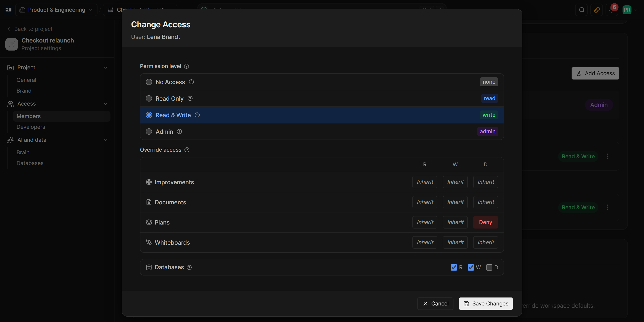Uncheck the Databases R checkbox
The height and width of the screenshot is (322, 644).
pyautogui.click(x=454, y=267)
